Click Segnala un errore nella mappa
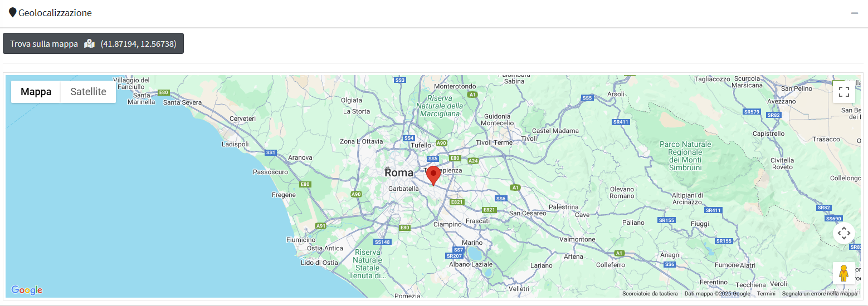 coord(820,294)
